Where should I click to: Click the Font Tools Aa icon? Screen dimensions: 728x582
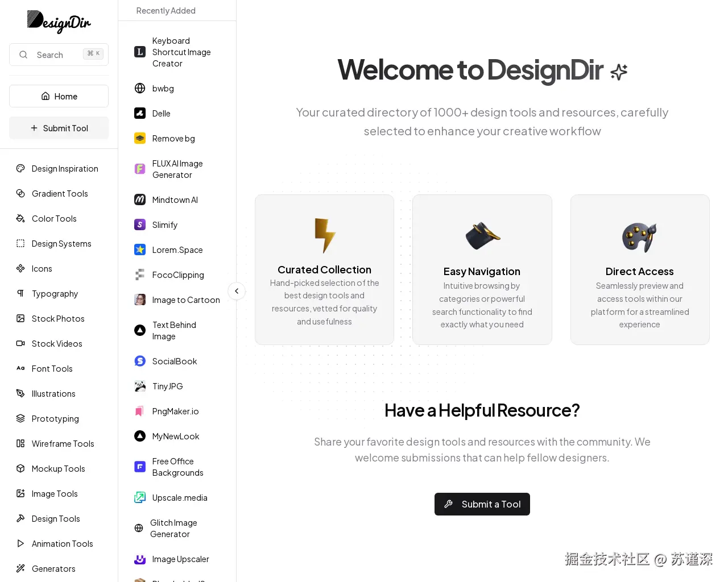coord(20,368)
